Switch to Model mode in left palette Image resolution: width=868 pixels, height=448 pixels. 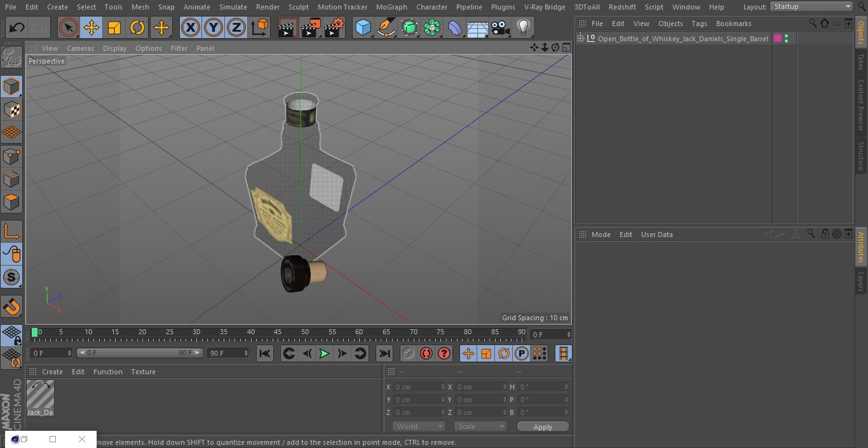click(11, 86)
